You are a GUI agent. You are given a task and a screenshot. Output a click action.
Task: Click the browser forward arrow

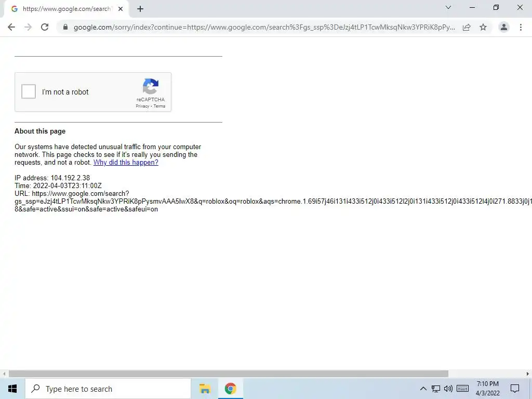pyautogui.click(x=28, y=27)
